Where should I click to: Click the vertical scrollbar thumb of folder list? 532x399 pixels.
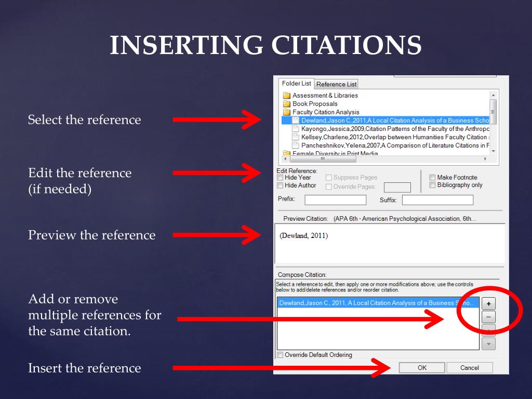coord(494,112)
